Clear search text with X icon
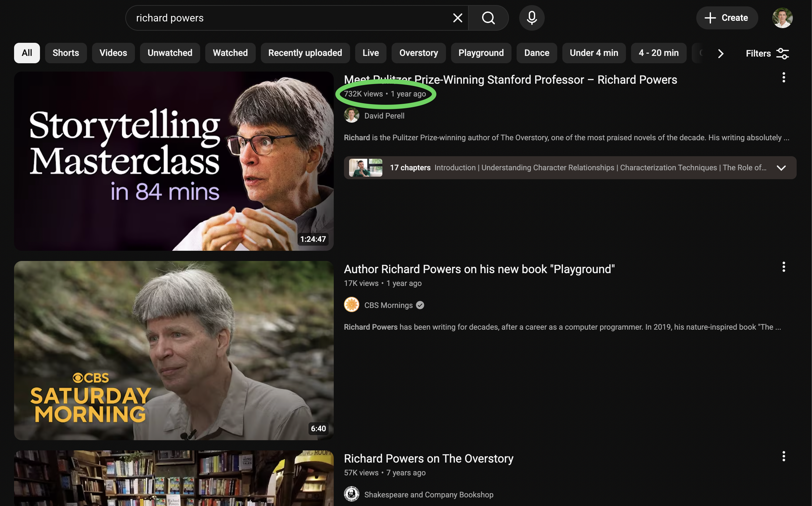The width and height of the screenshot is (812, 506). pos(457,18)
